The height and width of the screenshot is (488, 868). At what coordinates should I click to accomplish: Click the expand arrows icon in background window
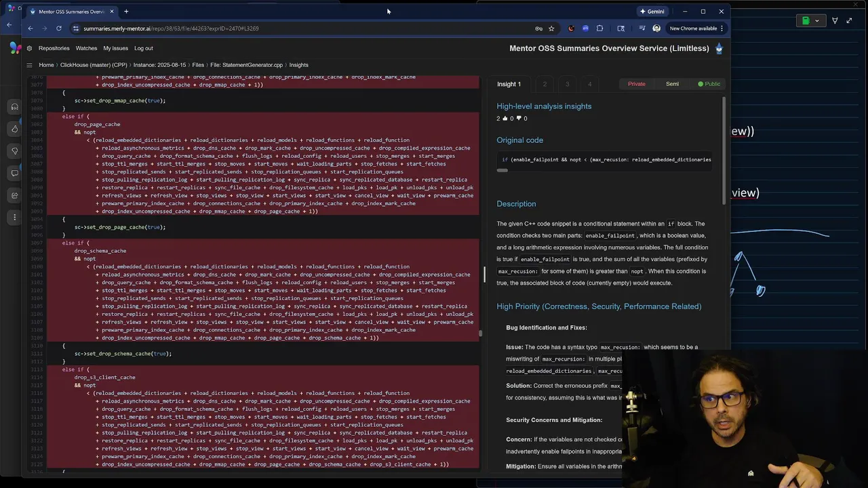849,21
